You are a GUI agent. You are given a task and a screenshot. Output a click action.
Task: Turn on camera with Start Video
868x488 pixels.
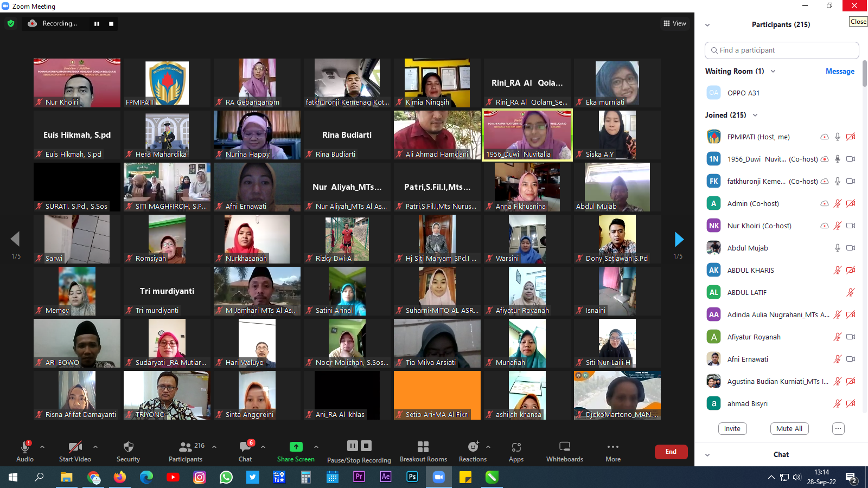pyautogui.click(x=75, y=447)
